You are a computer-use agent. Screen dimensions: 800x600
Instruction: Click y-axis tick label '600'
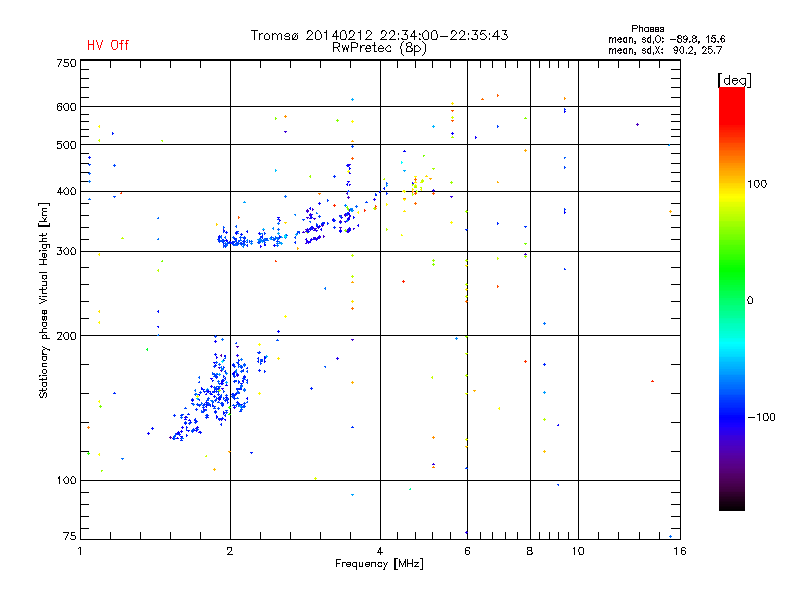pos(66,107)
